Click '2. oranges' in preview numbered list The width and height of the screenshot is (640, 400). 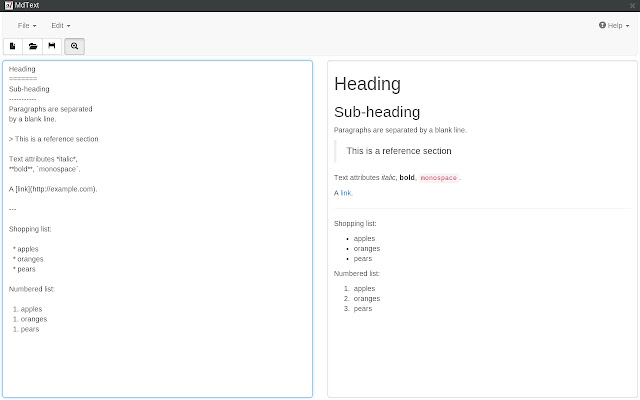362,299
